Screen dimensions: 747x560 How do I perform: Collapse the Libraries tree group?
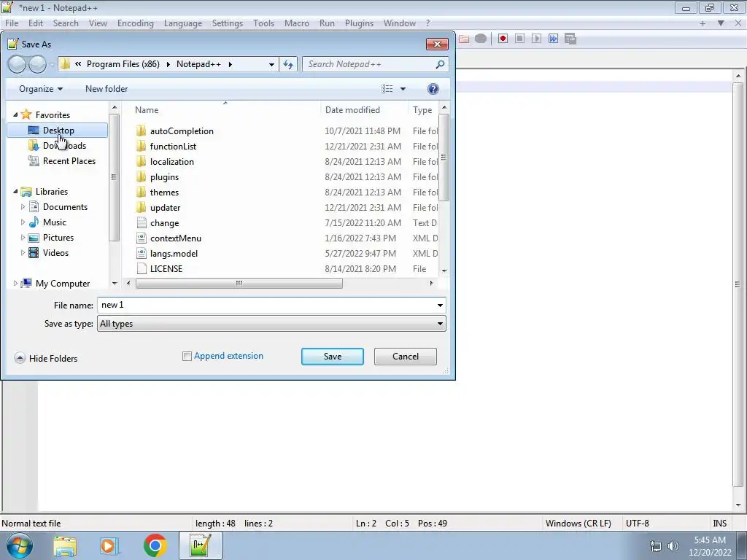click(x=15, y=192)
